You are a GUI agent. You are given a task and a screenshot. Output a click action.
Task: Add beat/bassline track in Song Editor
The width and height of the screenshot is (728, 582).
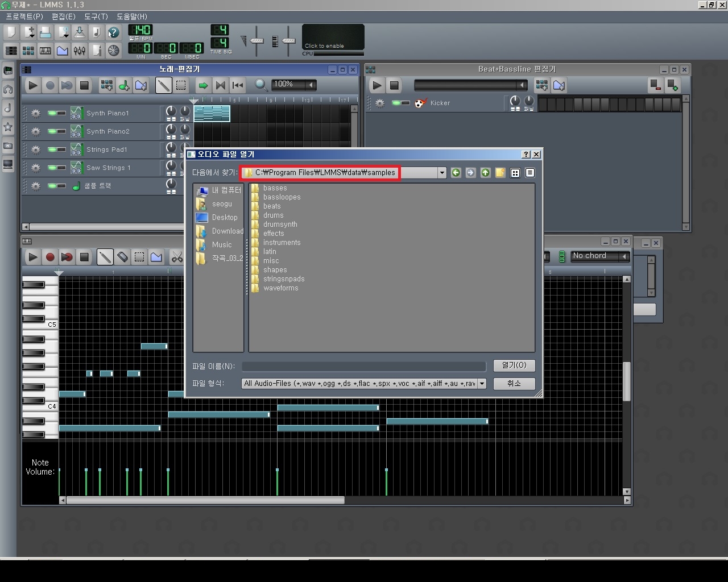(106, 85)
